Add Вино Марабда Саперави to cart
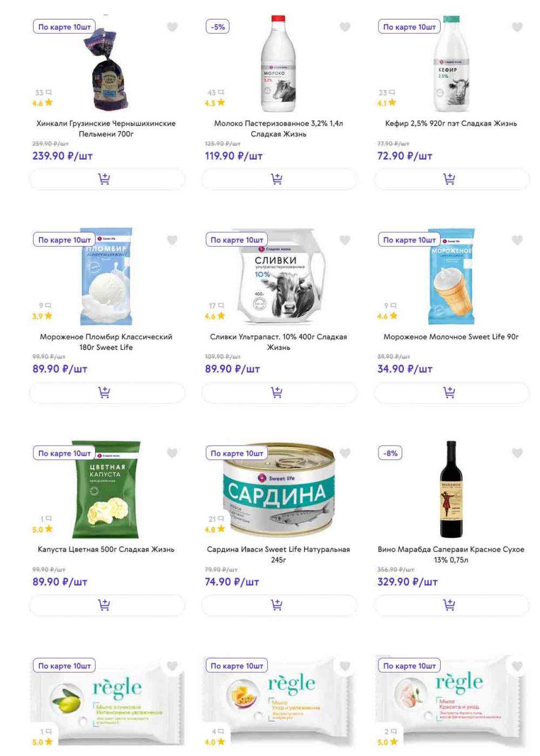540x756 pixels. tap(451, 605)
